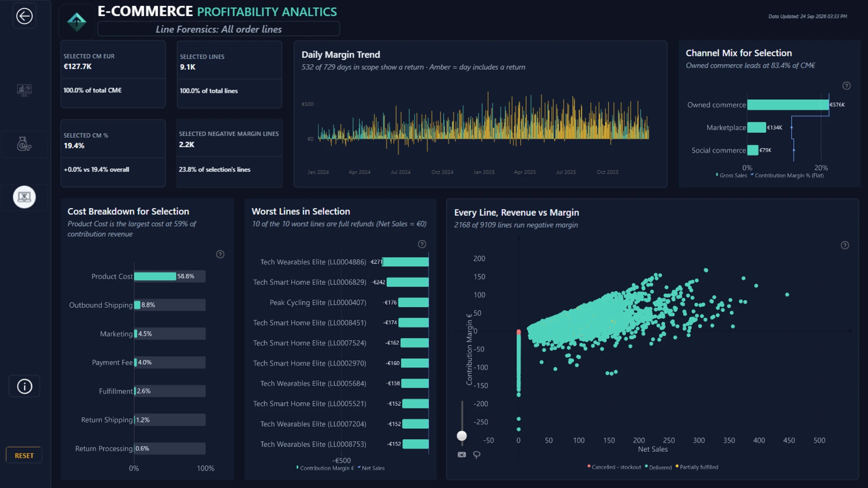Click the Tech Wearables Elite LL0004886 bar
Screen dimensions: 868x488
[406, 262]
